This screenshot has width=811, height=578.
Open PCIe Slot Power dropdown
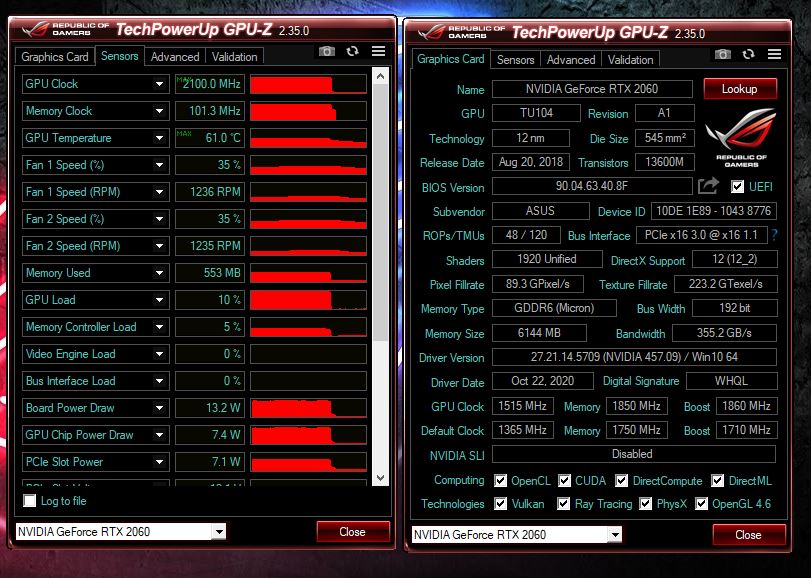[159, 462]
